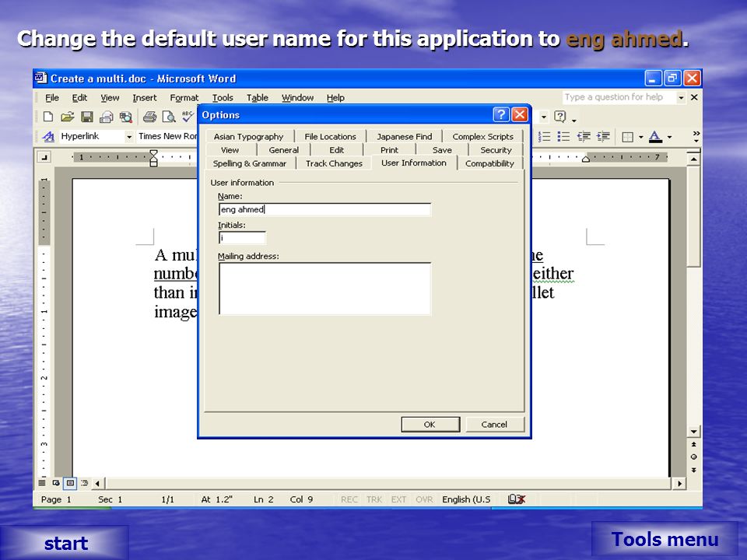Click the Open folder icon
The height and width of the screenshot is (560, 747).
(x=68, y=117)
